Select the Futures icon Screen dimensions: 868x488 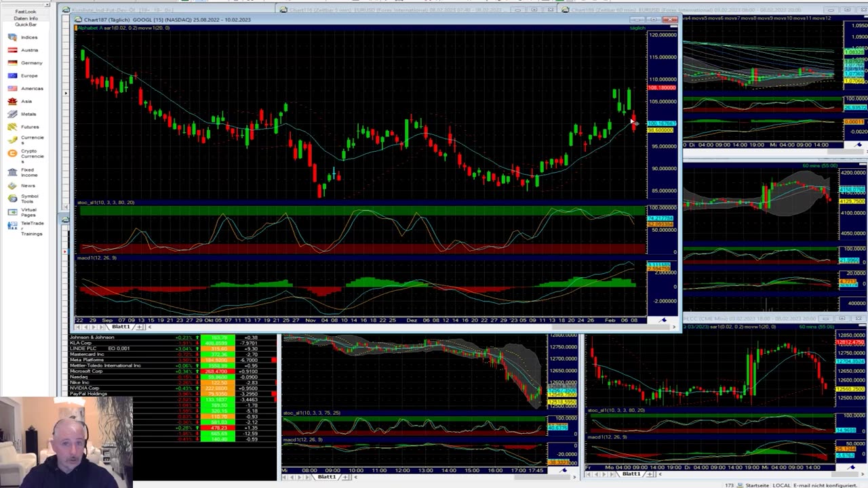tap(12, 127)
